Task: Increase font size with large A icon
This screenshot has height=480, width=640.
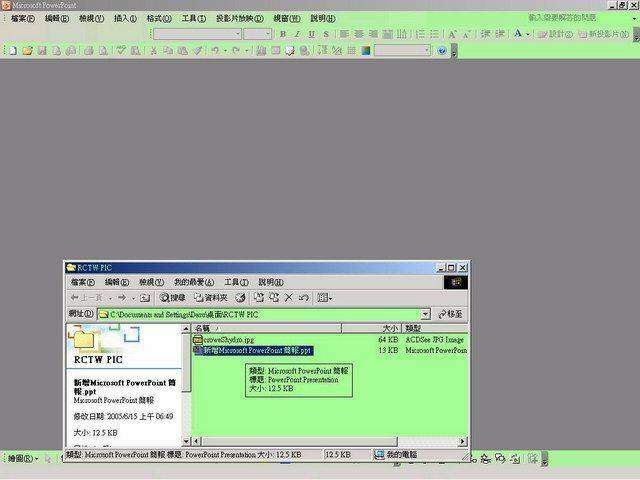Action: [452, 34]
